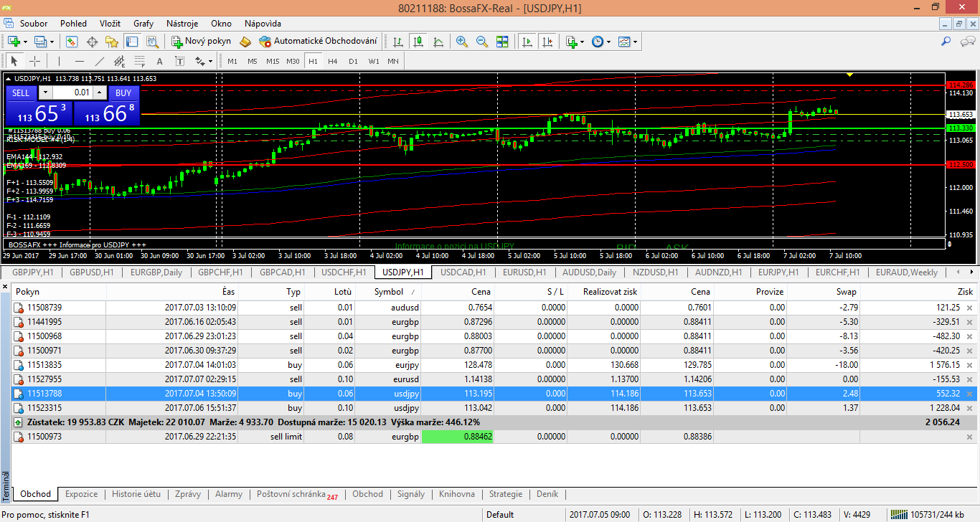Select the text label tool
This screenshot has width=980, height=522.
pyautogui.click(x=179, y=61)
